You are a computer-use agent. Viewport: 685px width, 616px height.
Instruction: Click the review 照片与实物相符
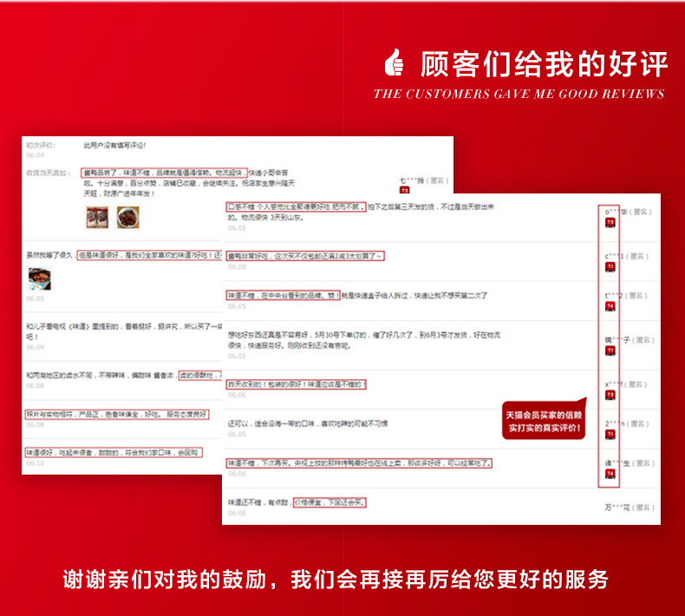click(x=117, y=414)
